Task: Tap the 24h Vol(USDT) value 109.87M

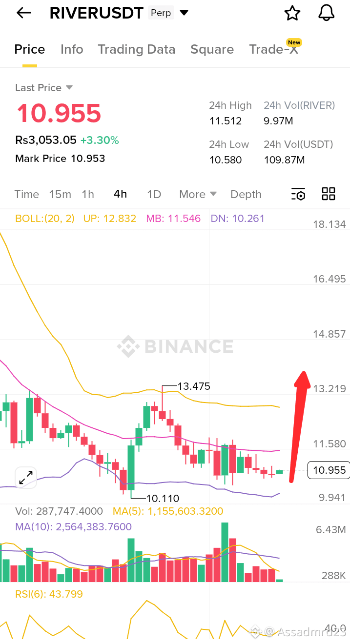Action: pyautogui.click(x=284, y=160)
